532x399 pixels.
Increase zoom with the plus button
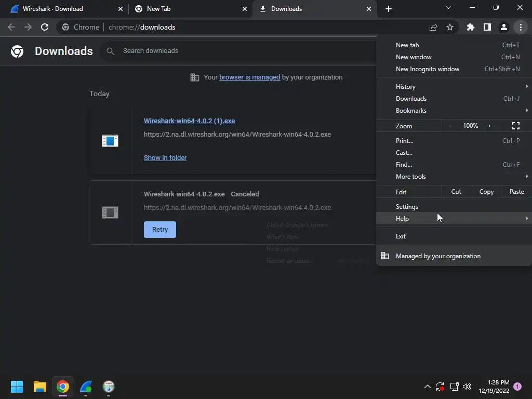point(489,126)
